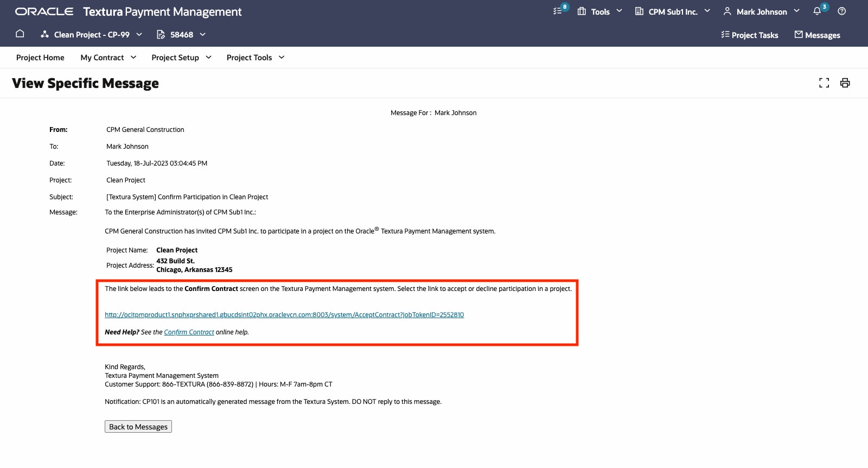Click the Kind Regards, closing line
Image resolution: width=868 pixels, height=468 pixels.
coord(125,367)
